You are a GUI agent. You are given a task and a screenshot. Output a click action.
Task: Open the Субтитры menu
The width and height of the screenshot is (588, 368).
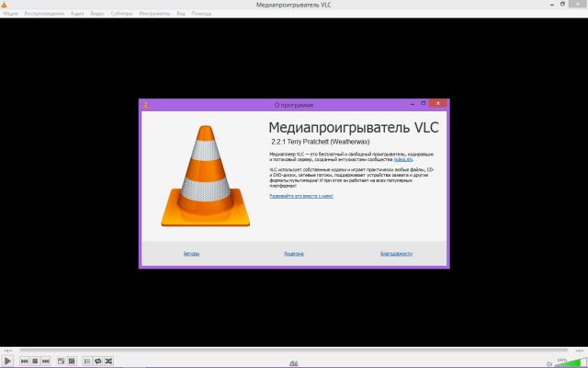tap(121, 14)
